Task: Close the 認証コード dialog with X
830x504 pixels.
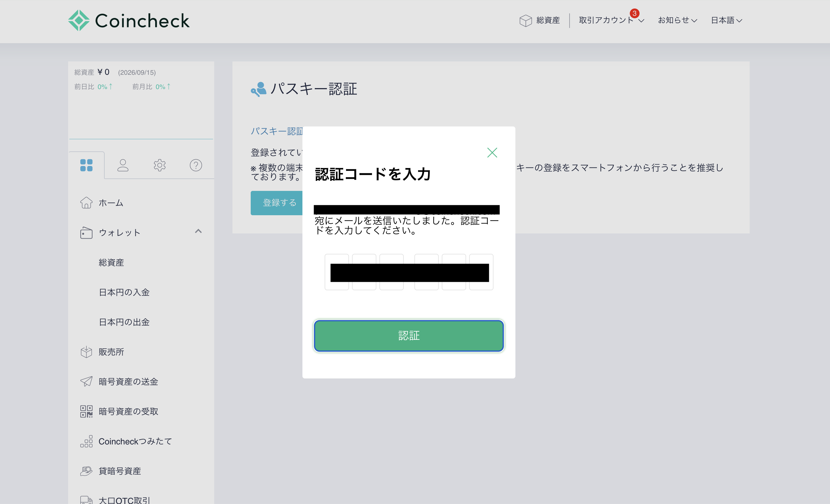Action: pyautogui.click(x=492, y=153)
